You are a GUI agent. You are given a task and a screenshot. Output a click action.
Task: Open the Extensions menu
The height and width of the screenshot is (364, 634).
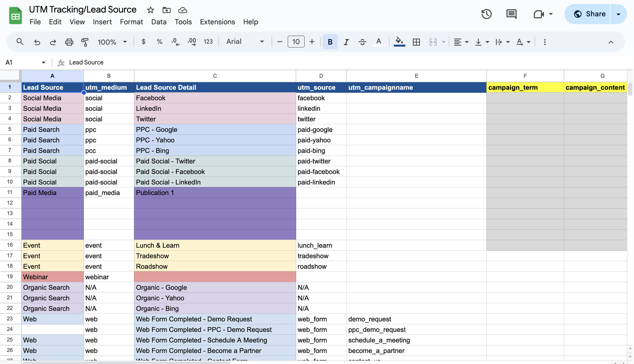217,22
